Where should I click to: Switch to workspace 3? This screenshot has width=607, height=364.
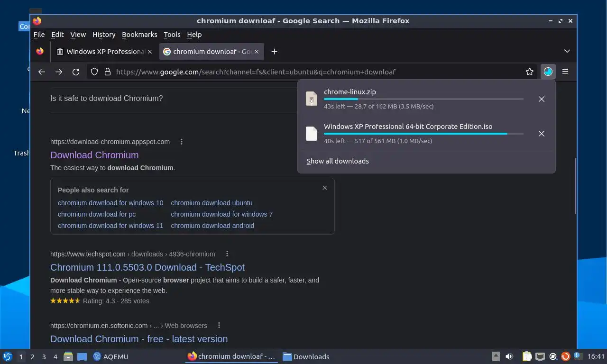(x=44, y=356)
